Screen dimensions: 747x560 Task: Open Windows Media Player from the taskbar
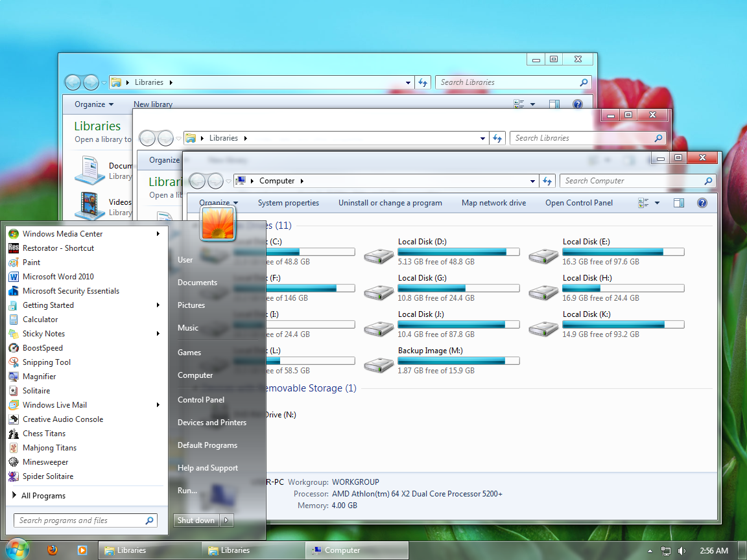pos(82,550)
